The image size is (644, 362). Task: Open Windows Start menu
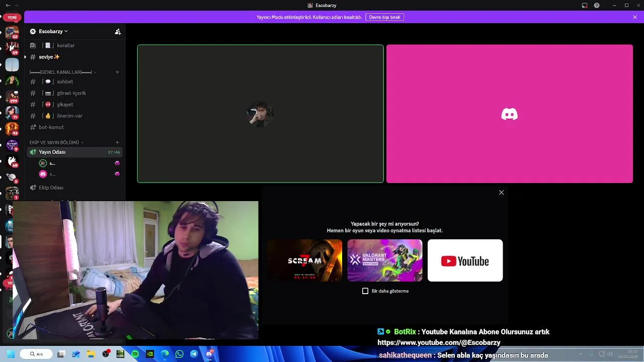(11, 354)
